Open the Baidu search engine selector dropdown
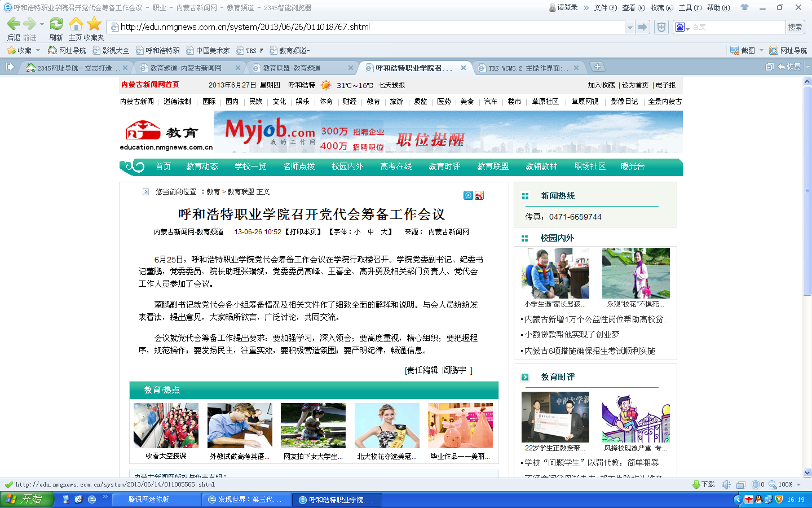This screenshot has width=812, height=508. pos(682,27)
